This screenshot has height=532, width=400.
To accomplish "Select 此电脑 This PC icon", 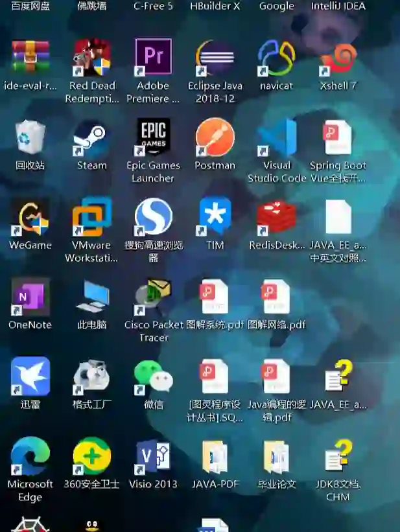I will click(x=92, y=297).
